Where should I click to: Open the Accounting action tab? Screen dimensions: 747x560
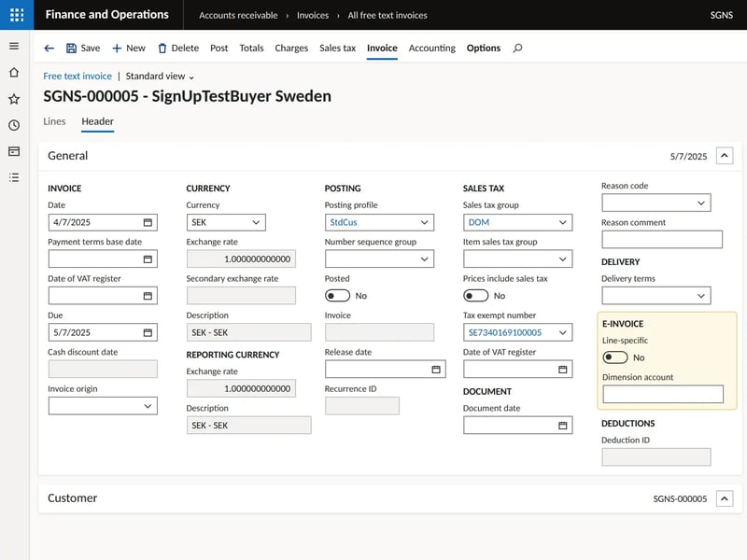click(x=431, y=49)
